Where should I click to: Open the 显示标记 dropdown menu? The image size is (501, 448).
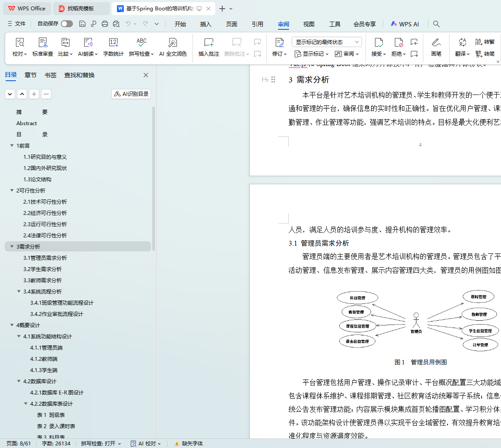pyautogui.click(x=312, y=54)
